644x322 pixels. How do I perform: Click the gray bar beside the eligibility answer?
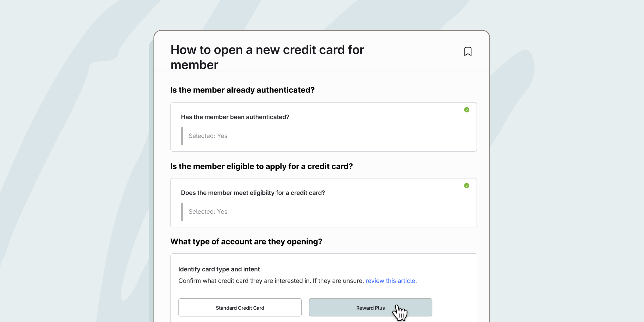point(182,212)
